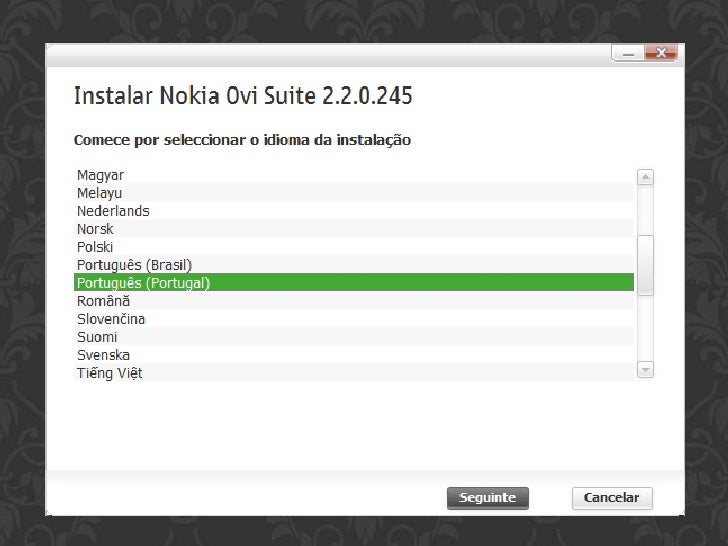728x546 pixels.
Task: Click the highlighted Português (Portugal) row
Action: pyautogui.click(x=354, y=283)
